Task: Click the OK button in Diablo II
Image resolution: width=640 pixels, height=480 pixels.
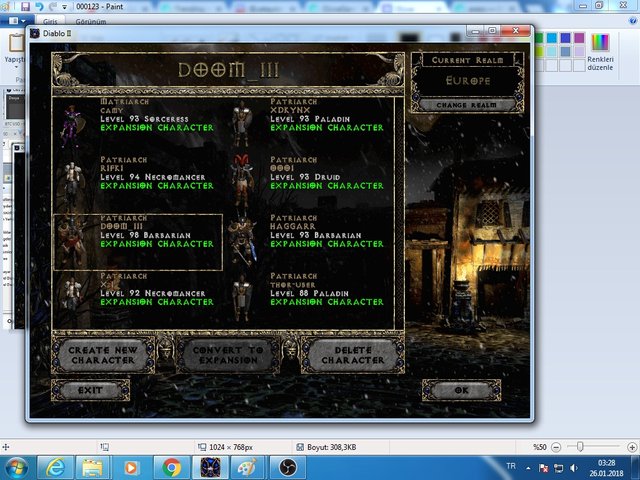Action: pos(461,390)
